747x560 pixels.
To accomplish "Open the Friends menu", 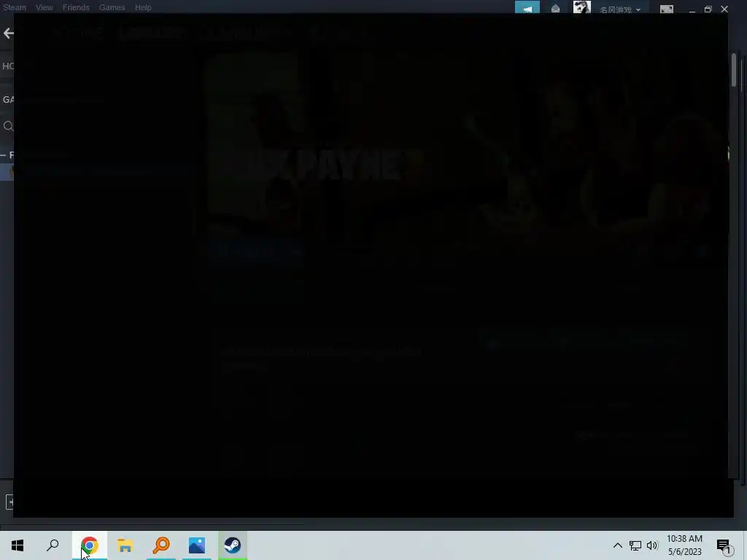I will tap(76, 7).
